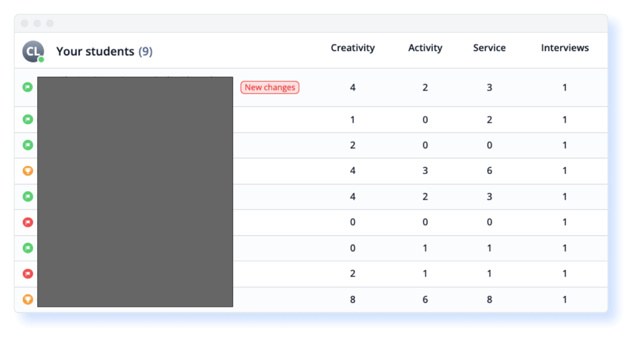644x349 pixels.
Task: Open orange trophy icon in row 4, 3, 6
Action: pyautogui.click(x=28, y=171)
